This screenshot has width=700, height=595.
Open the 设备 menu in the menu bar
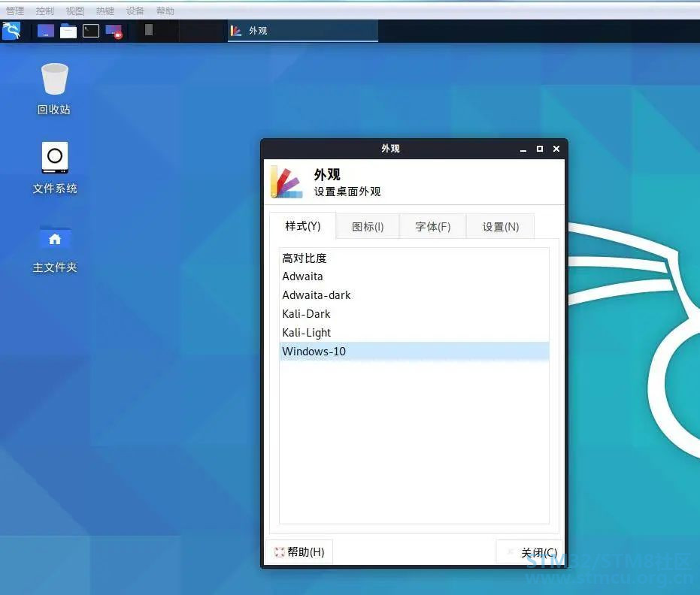[x=135, y=11]
